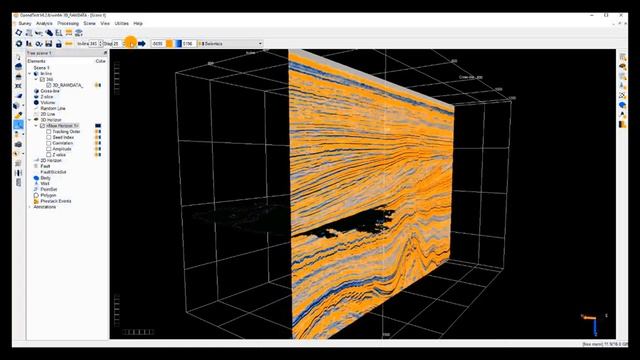Enable the Tracking Order checkbox
Viewport: 640px width, 360px height.
49,132
